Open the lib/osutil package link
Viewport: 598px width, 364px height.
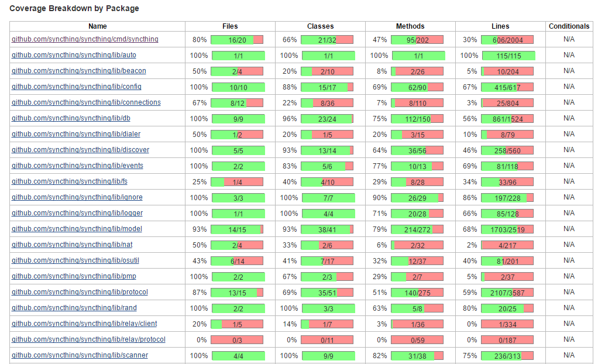(x=77, y=260)
